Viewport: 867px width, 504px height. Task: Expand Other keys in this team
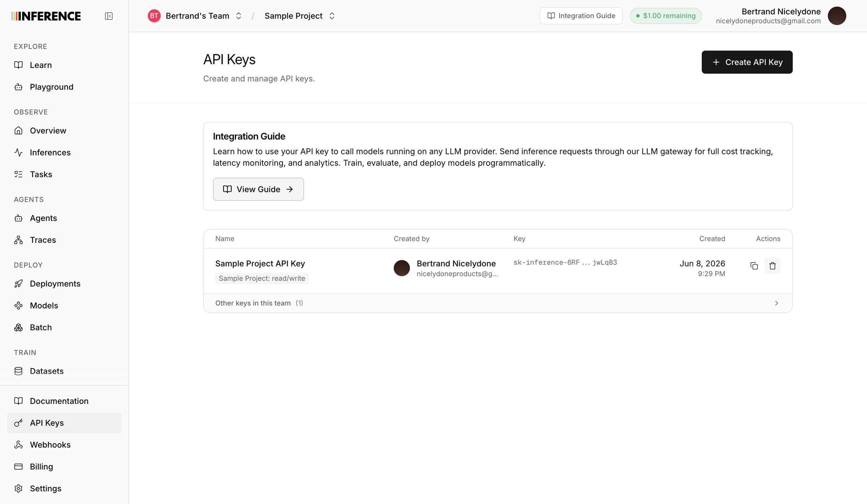[498, 303]
